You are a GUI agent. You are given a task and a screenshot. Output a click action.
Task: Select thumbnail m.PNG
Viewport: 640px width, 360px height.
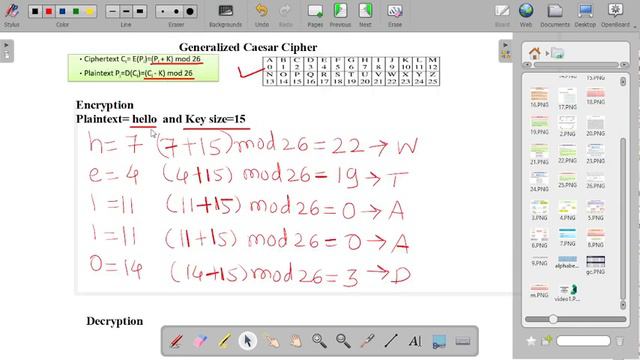(x=539, y=291)
